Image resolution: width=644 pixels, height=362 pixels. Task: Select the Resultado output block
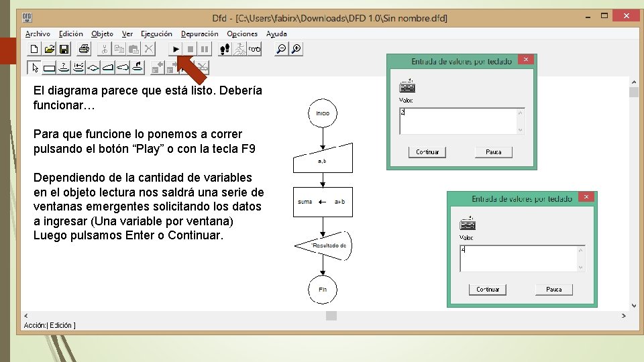click(323, 246)
